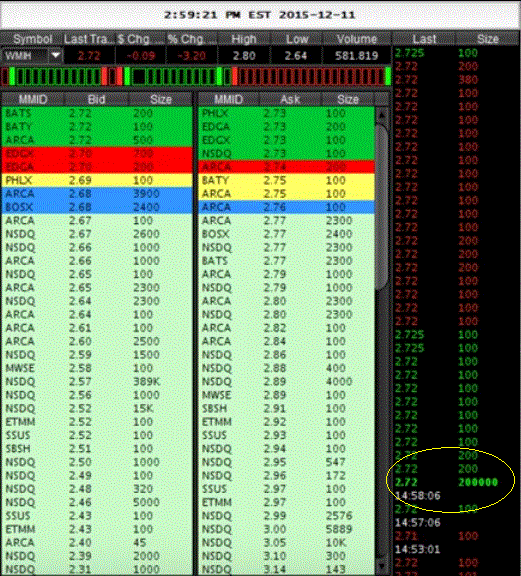
Task: Select the PHLX 2.69 bid row
Action: point(97,180)
